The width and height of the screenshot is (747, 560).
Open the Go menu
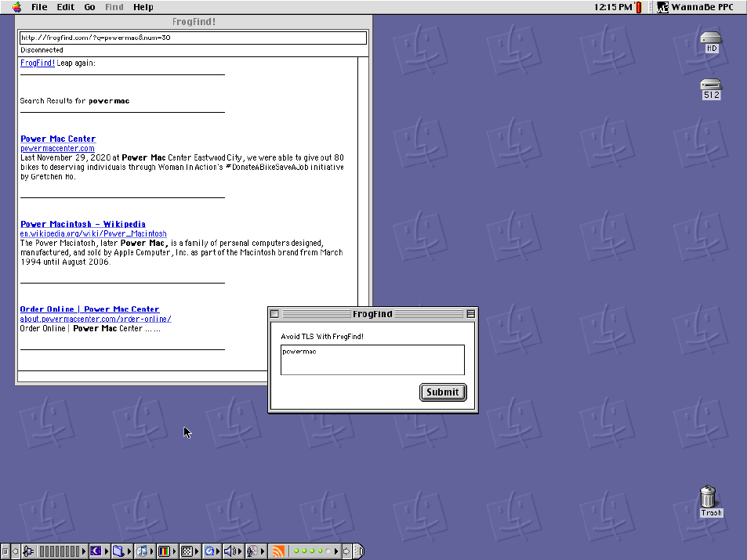pos(89,7)
